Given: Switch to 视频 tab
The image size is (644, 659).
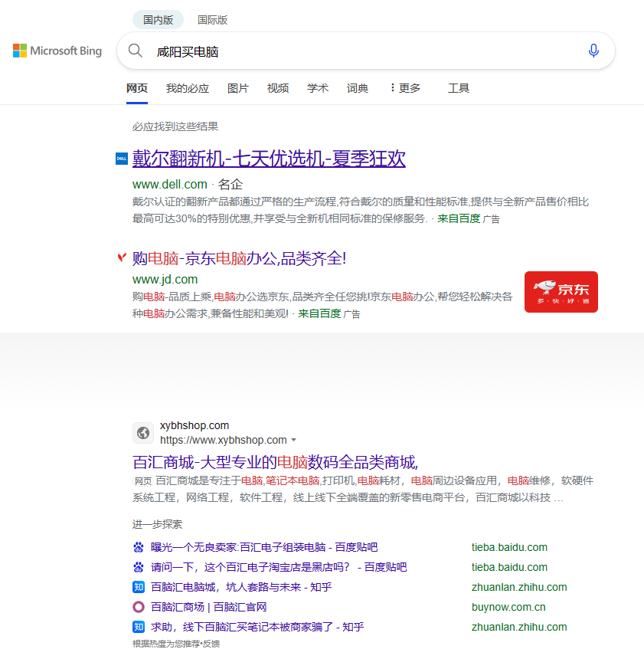Looking at the screenshot, I should 278,88.
